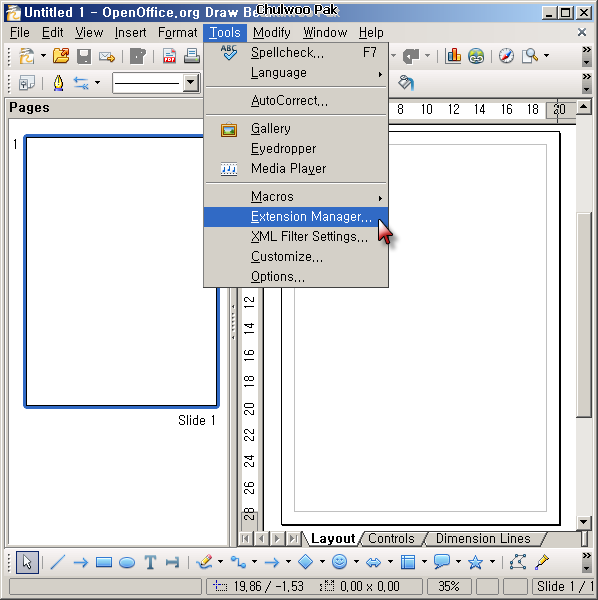
Task: Select the Dimension Line tool
Action: (173, 562)
